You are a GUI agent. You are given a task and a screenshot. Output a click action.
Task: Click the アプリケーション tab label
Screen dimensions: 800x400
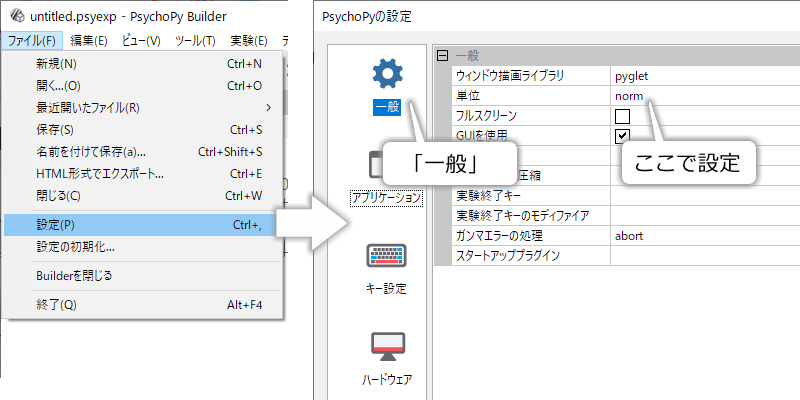click(x=387, y=198)
